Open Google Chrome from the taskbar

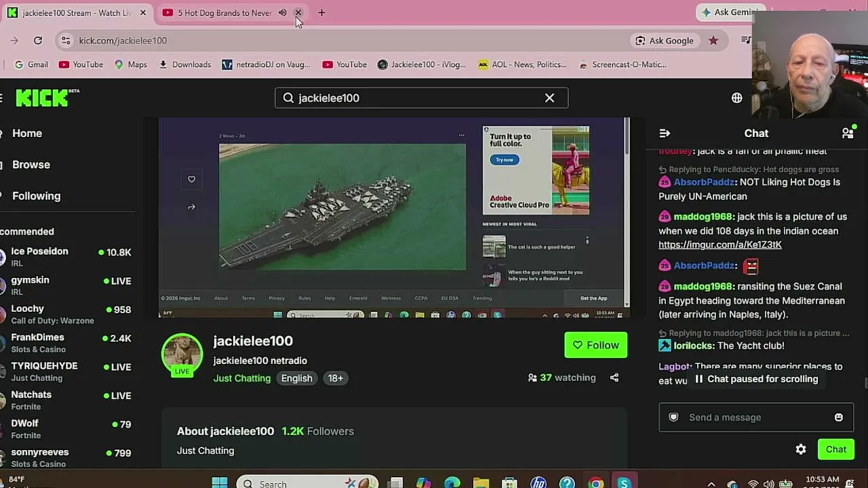[x=595, y=483]
